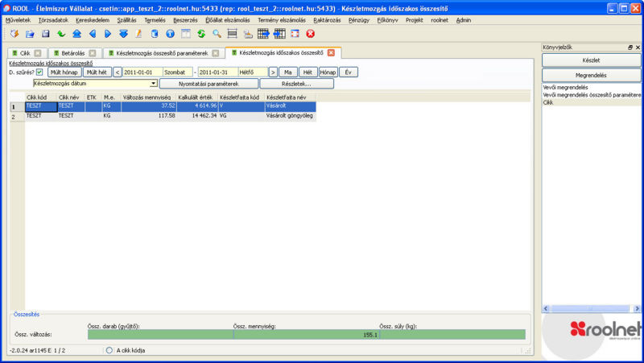This screenshot has width=644, height=363.
Task: Click the red circle X toolbar icon
Action: [311, 34]
